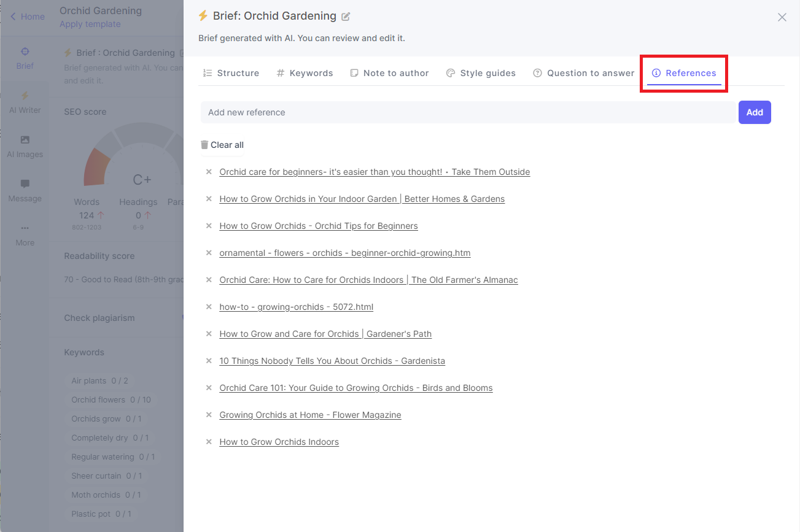Remove the Take Them Outside reference
This screenshot has width=800, height=532.
[209, 172]
